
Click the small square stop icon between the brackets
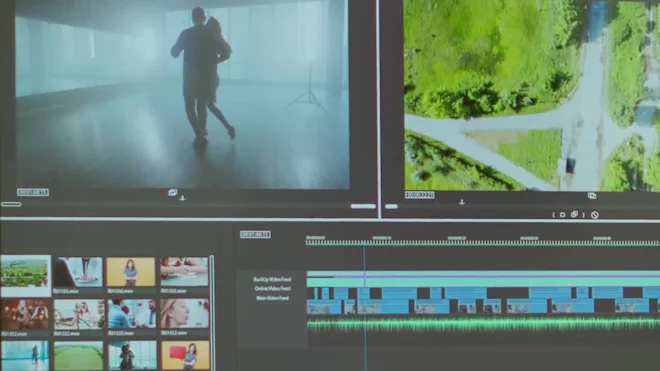562,215
